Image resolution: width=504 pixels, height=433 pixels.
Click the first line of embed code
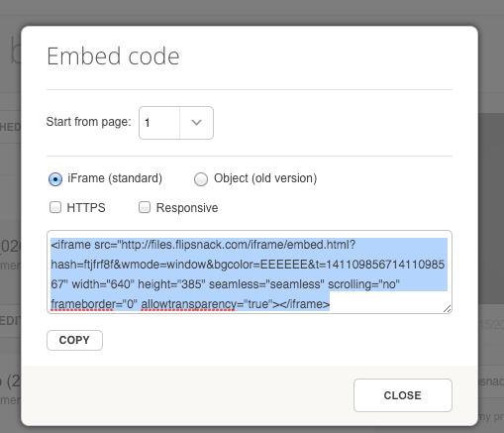[203, 245]
